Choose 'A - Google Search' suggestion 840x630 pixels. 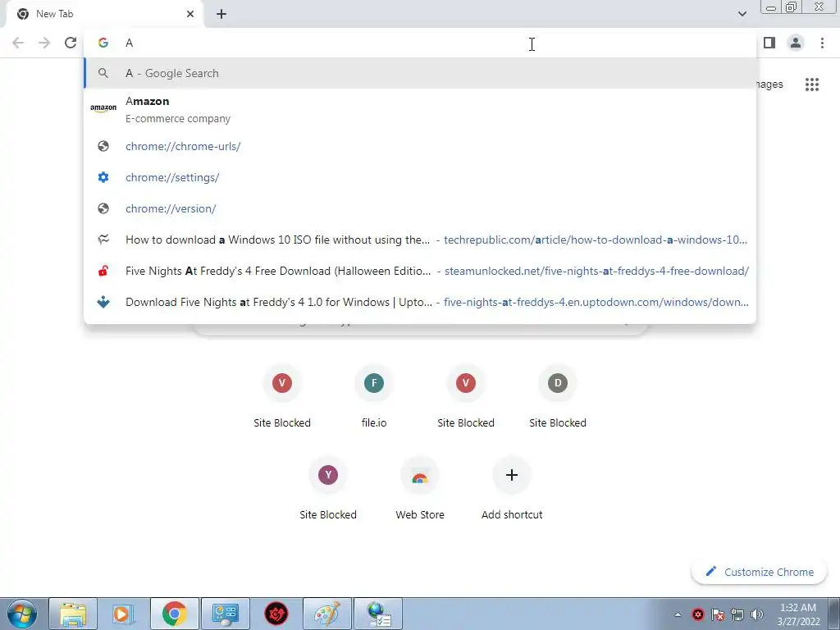coord(420,73)
